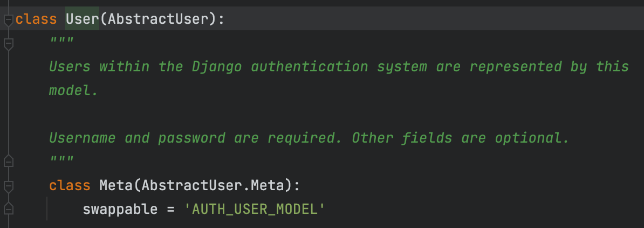
Task: Click the word Username in the docstring
Action: click(x=82, y=138)
